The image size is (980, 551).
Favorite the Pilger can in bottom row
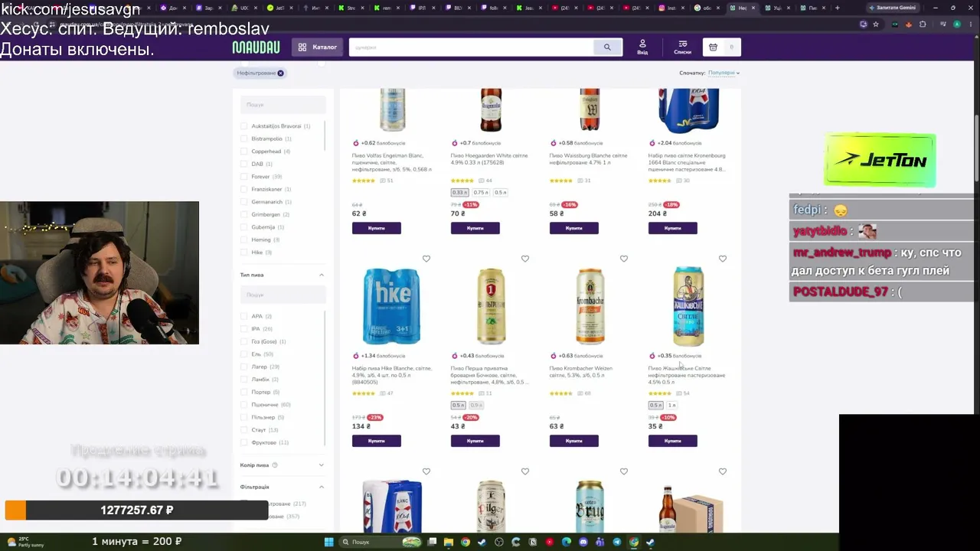tap(525, 471)
